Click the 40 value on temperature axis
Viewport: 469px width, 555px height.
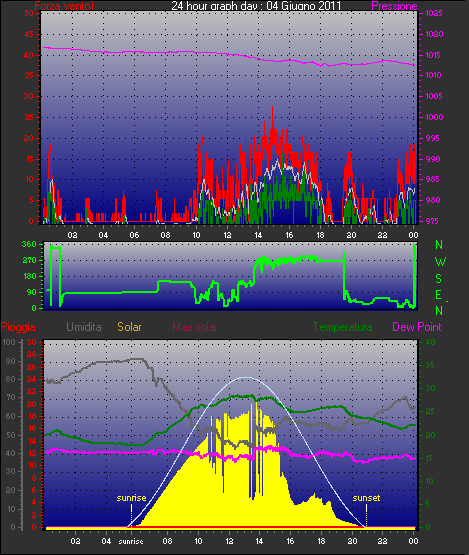click(430, 343)
